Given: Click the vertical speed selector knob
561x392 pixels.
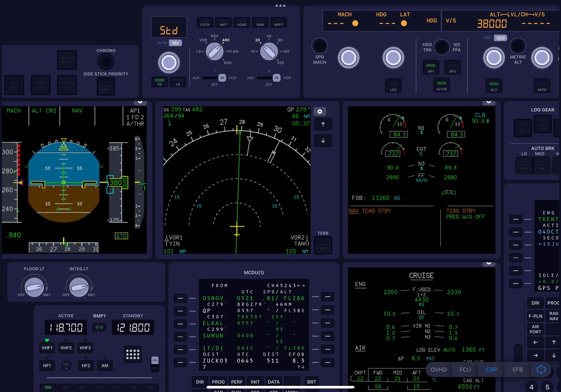Looking at the screenshot, I should [542, 58].
